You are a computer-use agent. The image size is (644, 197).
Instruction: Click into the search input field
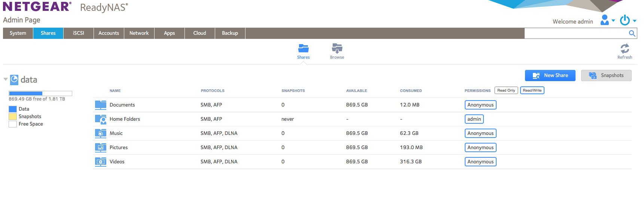576,33
